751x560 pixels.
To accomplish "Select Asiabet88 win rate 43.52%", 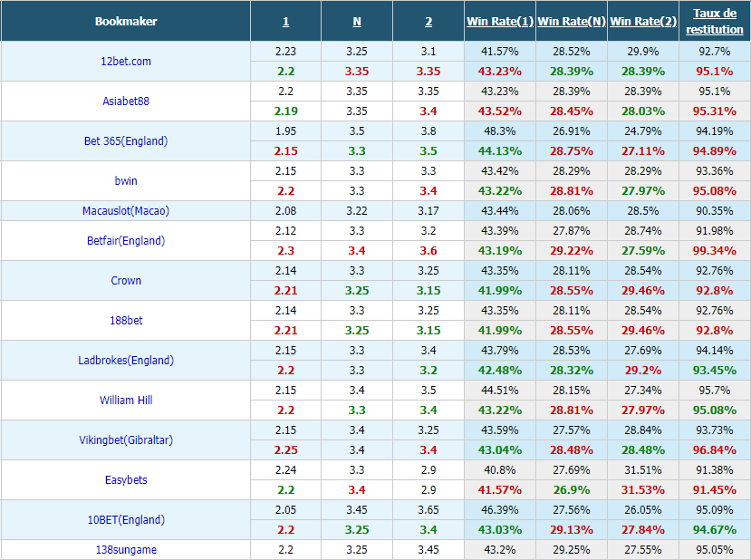I will click(x=499, y=111).
